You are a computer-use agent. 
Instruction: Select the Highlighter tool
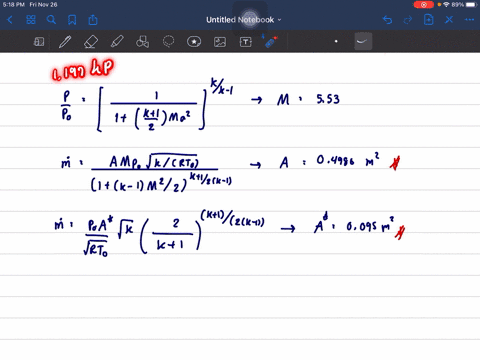pyautogui.click(x=117, y=42)
